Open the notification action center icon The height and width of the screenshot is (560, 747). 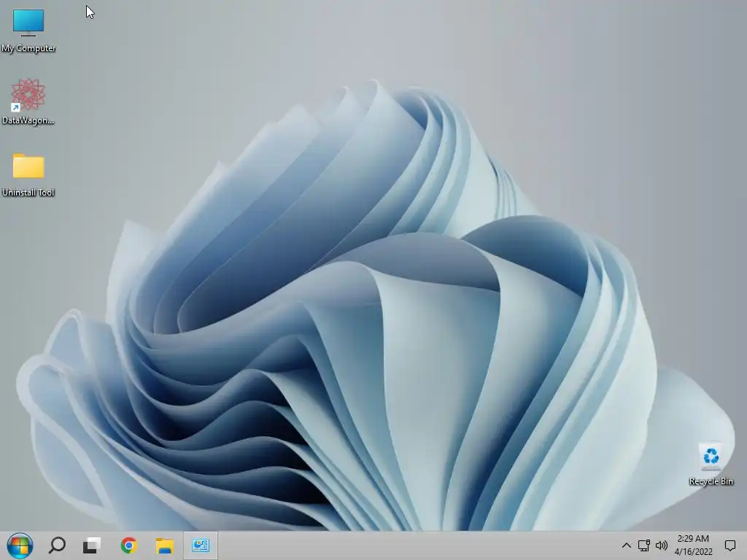tap(729, 545)
